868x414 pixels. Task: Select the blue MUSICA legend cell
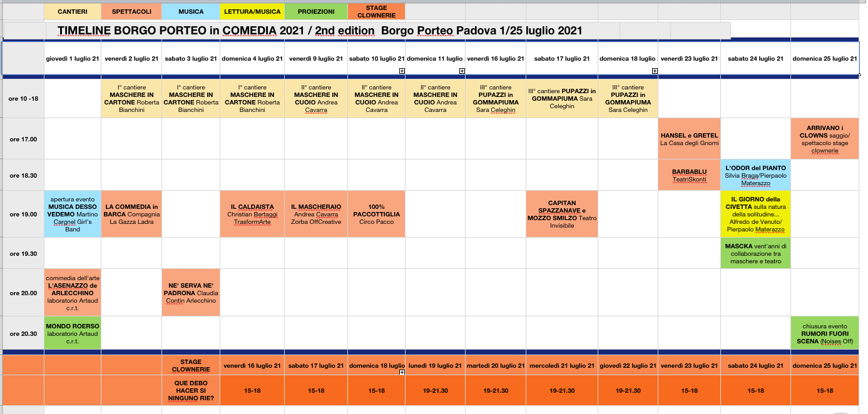[190, 11]
